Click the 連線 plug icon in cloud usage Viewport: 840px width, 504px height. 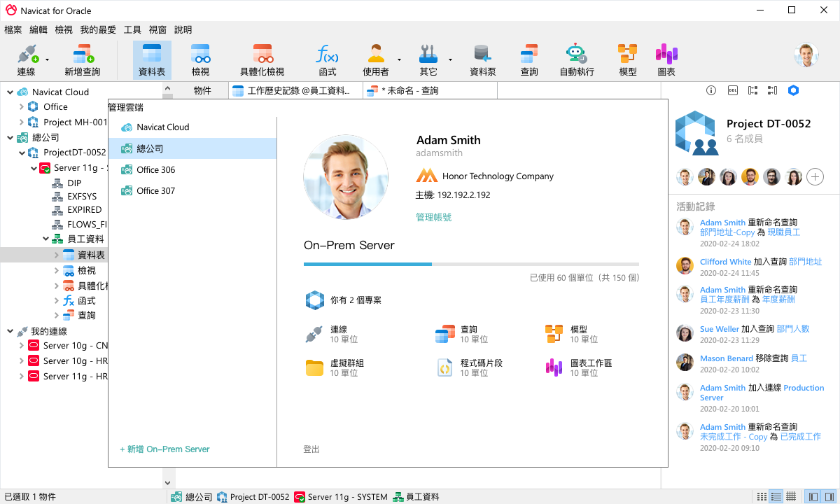314,335
